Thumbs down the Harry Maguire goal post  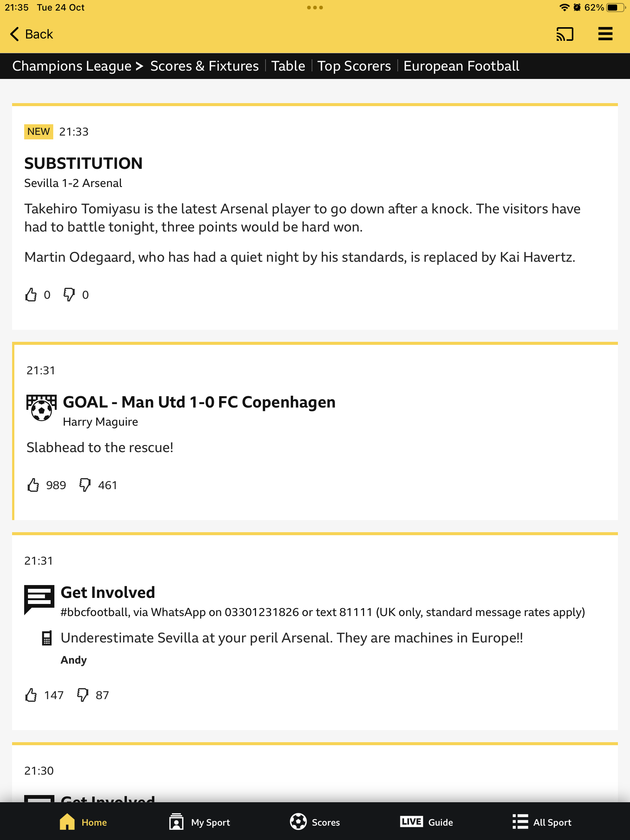pos(85,485)
